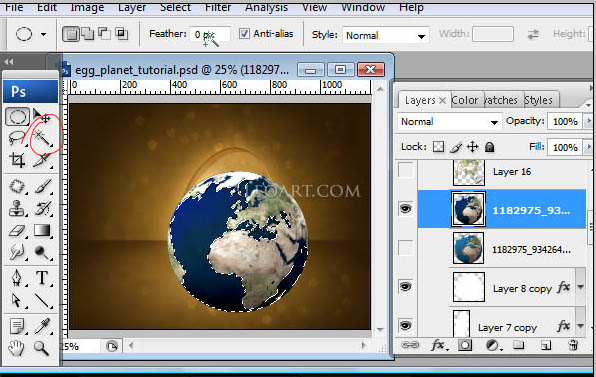
Task: Select the Type tool
Action: (x=42, y=279)
